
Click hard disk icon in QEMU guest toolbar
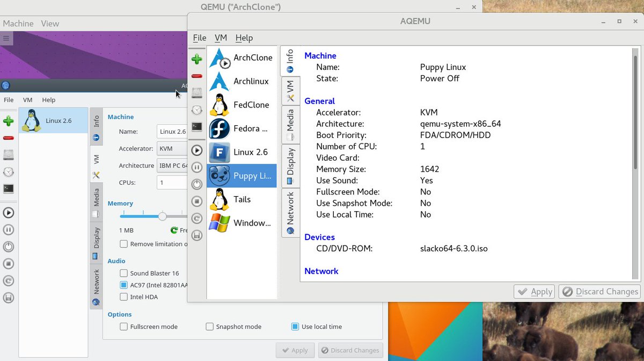8,155
